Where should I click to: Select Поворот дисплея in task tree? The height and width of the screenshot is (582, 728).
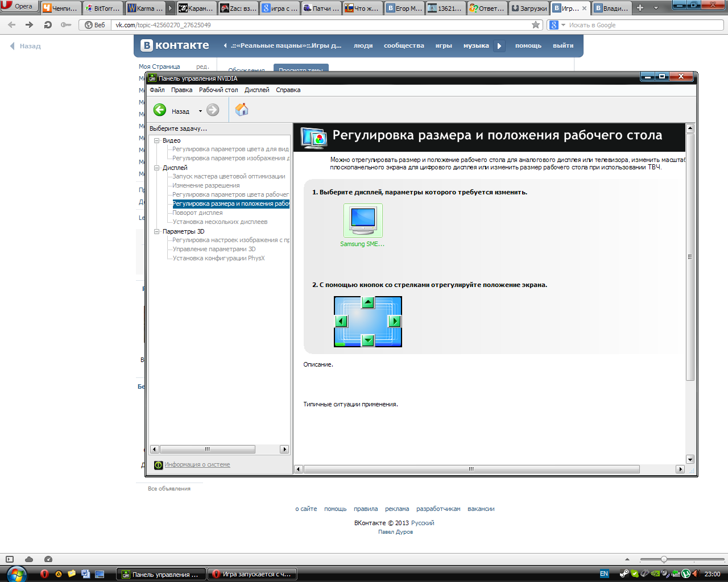coord(197,213)
